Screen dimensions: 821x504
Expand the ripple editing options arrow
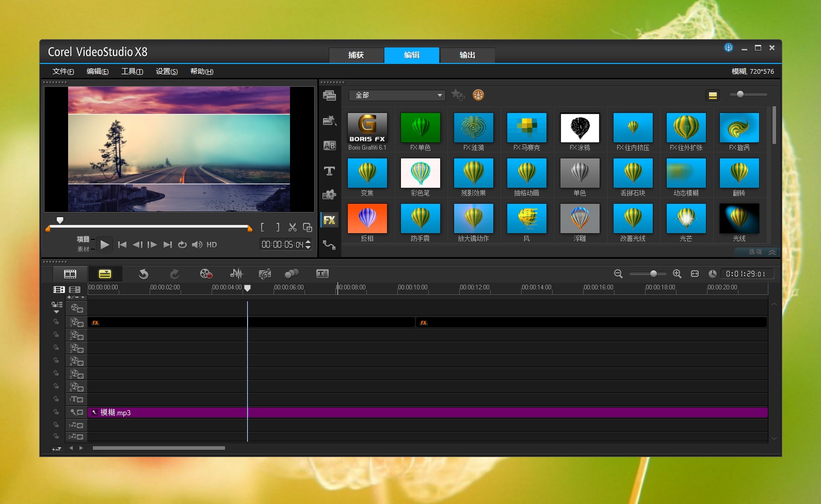click(57, 312)
